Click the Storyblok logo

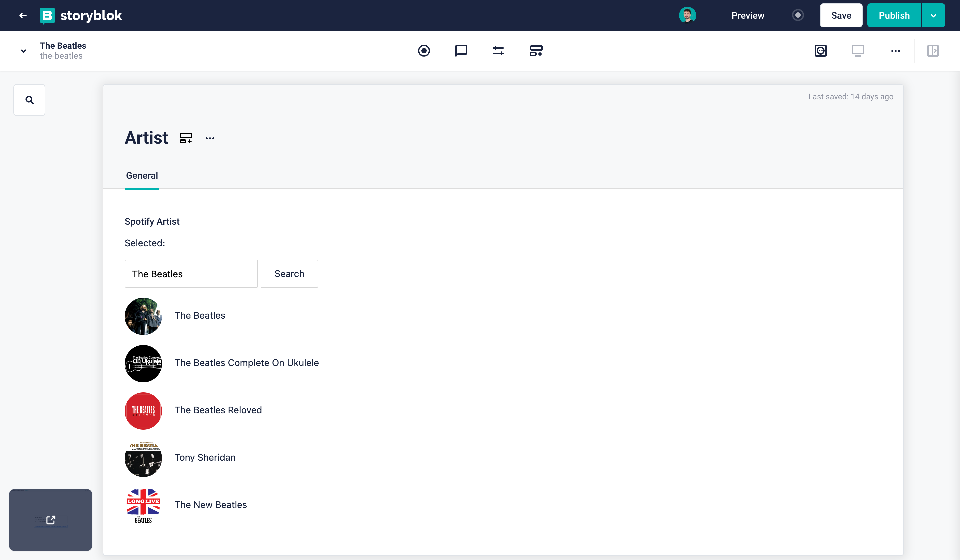pyautogui.click(x=81, y=16)
